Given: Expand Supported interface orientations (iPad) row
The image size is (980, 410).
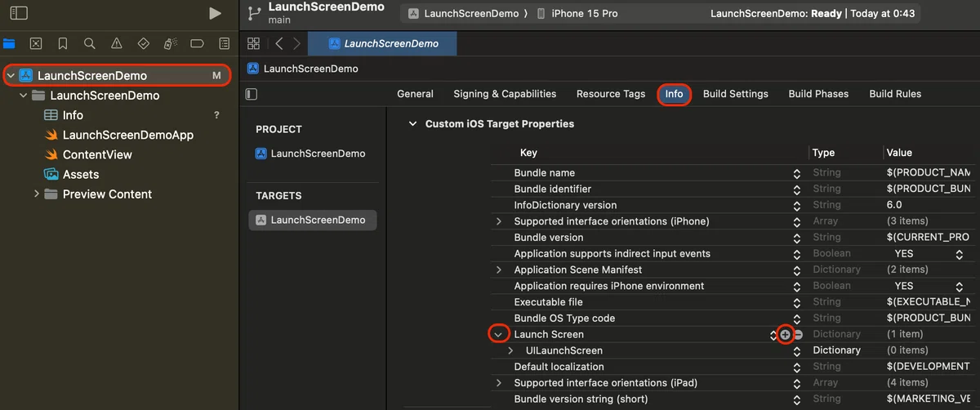Looking at the screenshot, I should tap(499, 383).
